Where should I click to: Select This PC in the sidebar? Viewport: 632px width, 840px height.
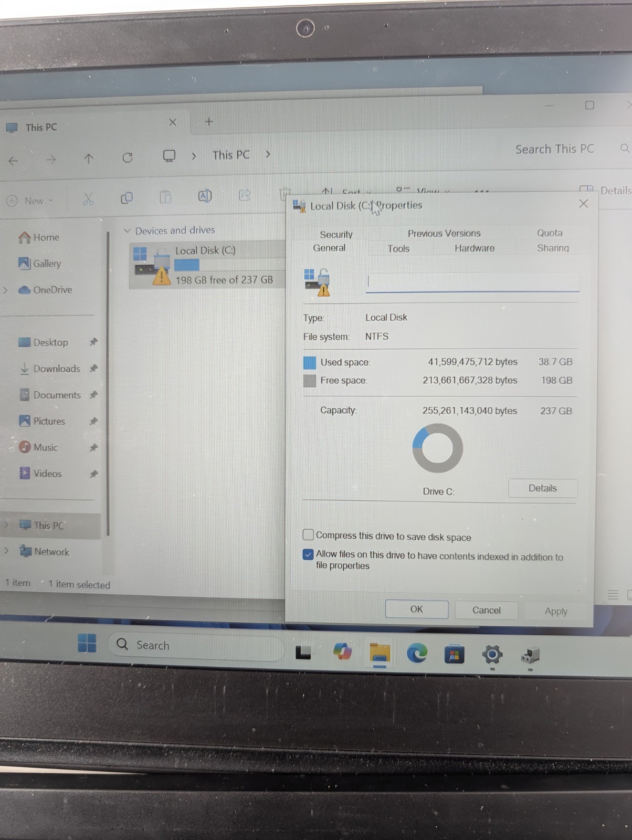click(x=41, y=525)
